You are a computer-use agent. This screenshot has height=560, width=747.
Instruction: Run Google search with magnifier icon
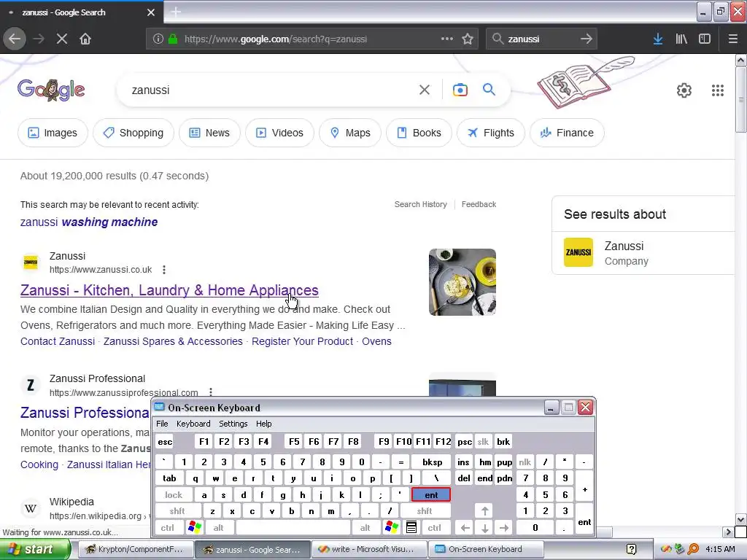[x=489, y=89]
